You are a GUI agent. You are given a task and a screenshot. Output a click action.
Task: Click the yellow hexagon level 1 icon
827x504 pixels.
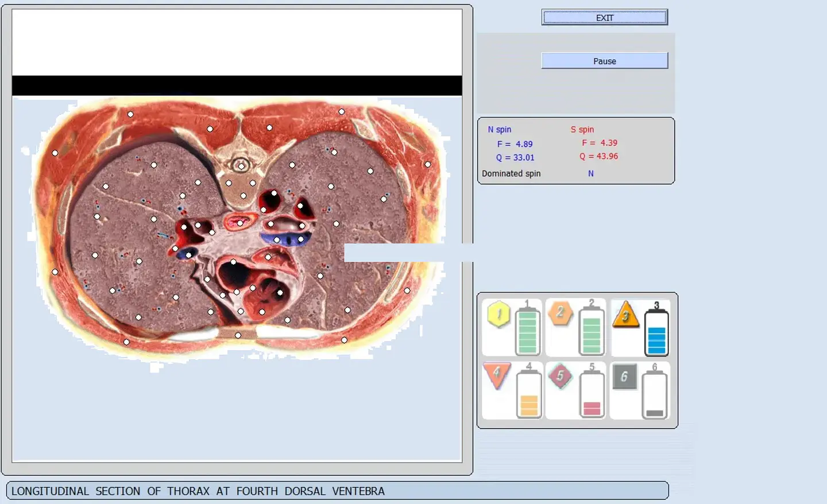click(498, 315)
